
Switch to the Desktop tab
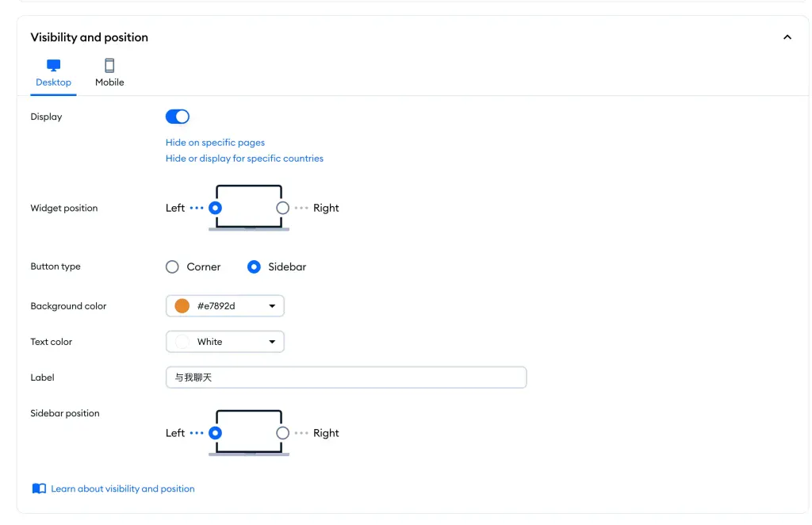tap(53, 72)
